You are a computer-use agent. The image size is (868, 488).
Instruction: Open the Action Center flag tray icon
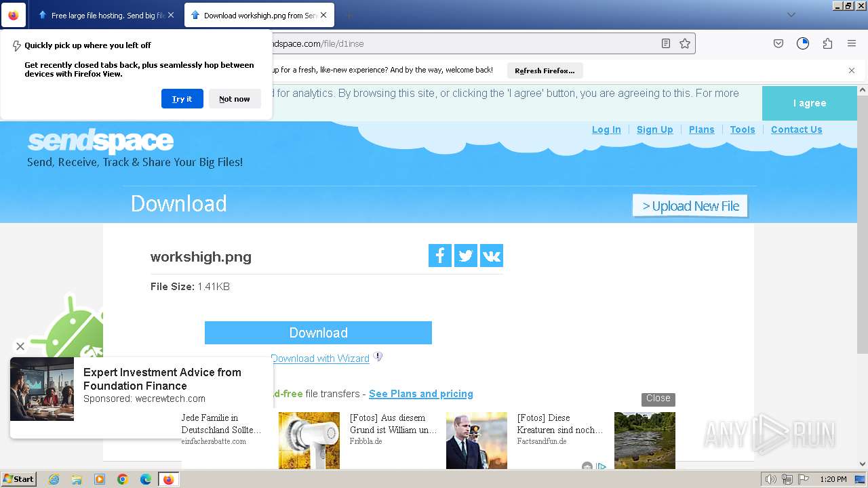(803, 479)
